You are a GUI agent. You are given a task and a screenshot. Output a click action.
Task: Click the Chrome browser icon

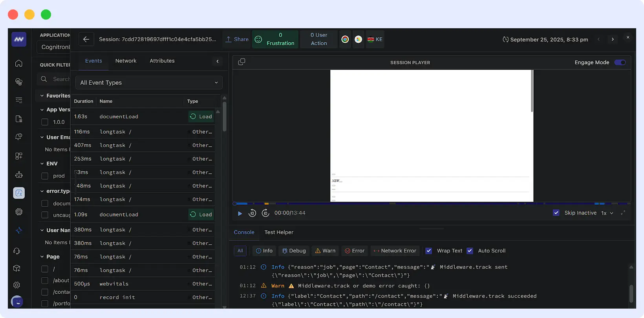pyautogui.click(x=345, y=39)
